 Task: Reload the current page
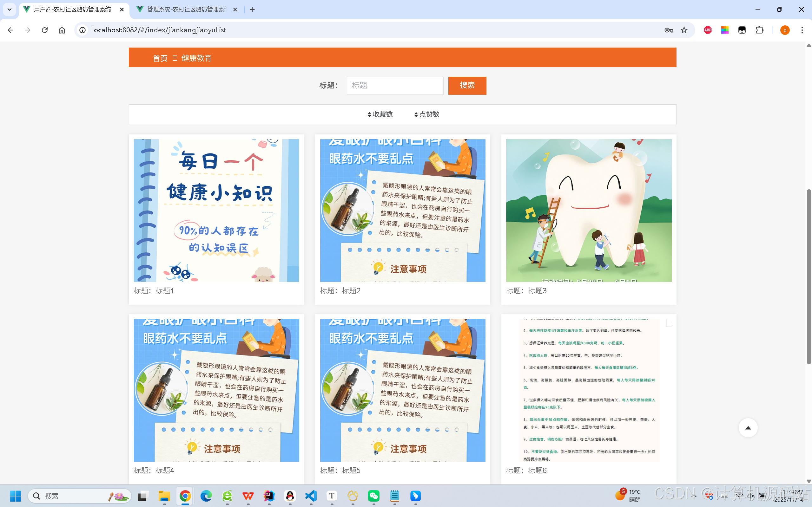[x=45, y=30]
